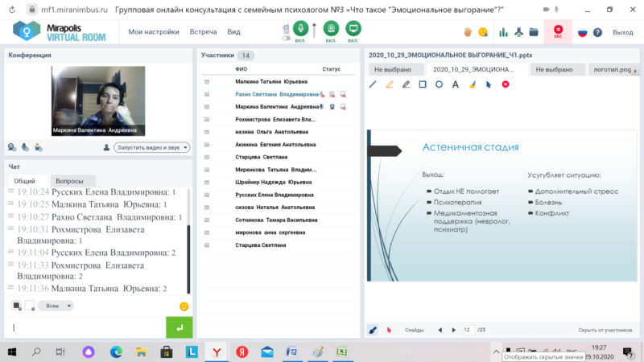
Task: Open the Мои настройки menu
Action: click(x=154, y=31)
